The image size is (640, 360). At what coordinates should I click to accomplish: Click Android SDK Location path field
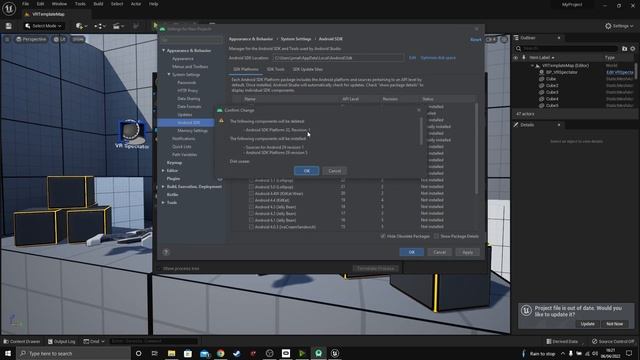tap(338, 58)
